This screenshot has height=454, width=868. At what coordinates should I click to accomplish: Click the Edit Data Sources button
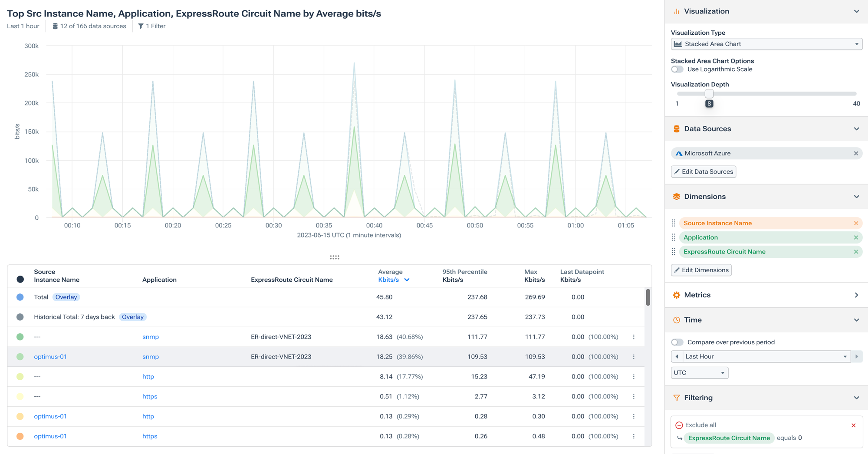703,171
